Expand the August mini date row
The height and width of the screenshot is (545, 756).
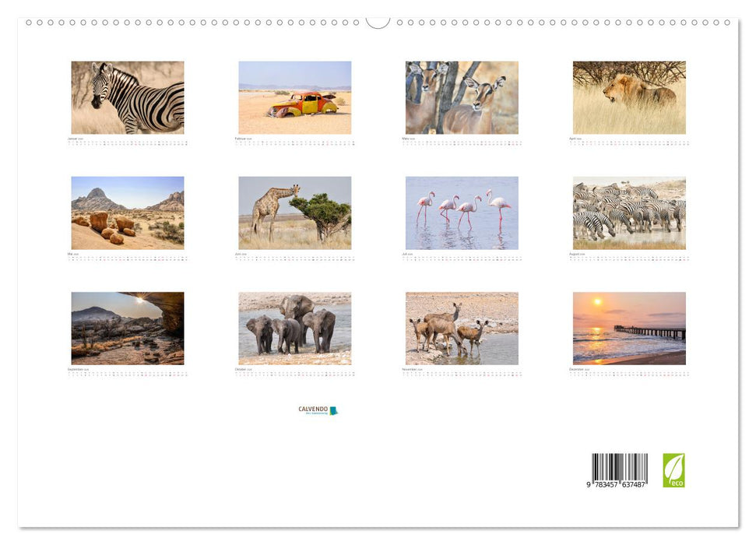point(628,260)
